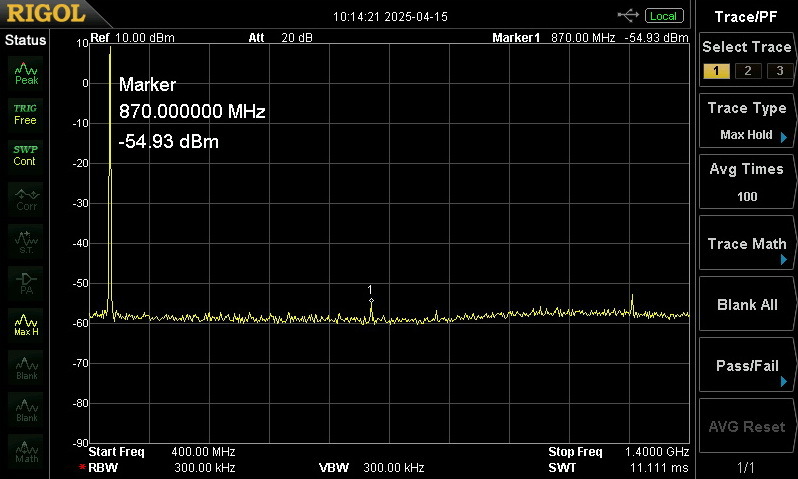Click the Peak detector status icon
The width and height of the screenshot is (798, 479).
tap(25, 74)
